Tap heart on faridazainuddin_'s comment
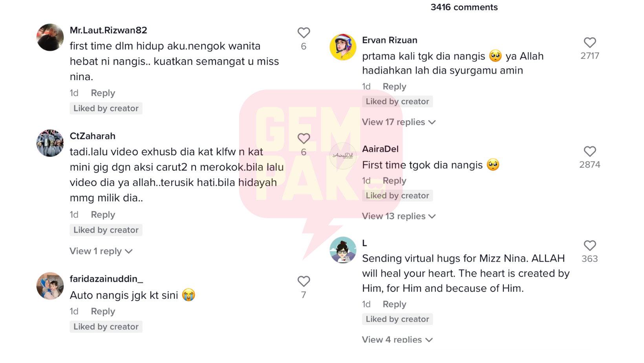The image size is (644, 363). pyautogui.click(x=304, y=281)
